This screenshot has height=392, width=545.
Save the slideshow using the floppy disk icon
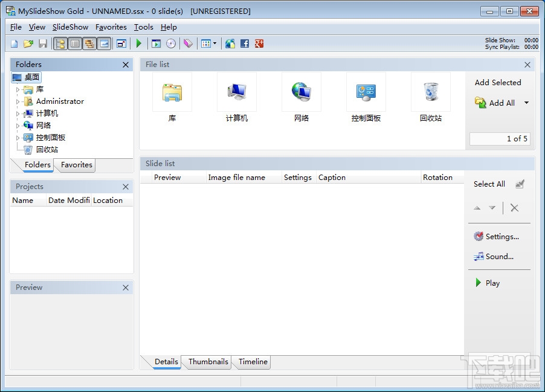point(43,43)
